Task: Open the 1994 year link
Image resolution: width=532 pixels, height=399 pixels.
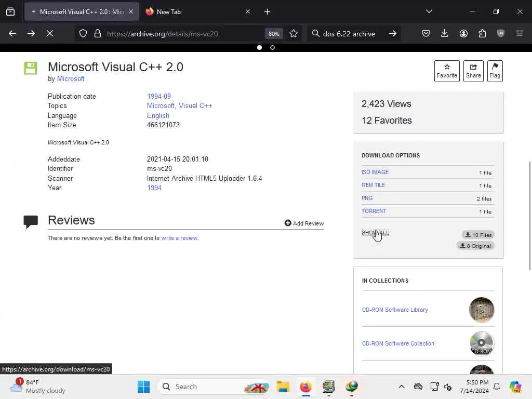Action: (x=154, y=188)
